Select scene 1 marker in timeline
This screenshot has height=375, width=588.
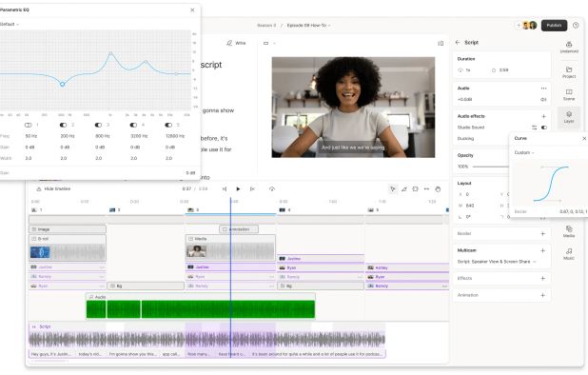point(37,210)
